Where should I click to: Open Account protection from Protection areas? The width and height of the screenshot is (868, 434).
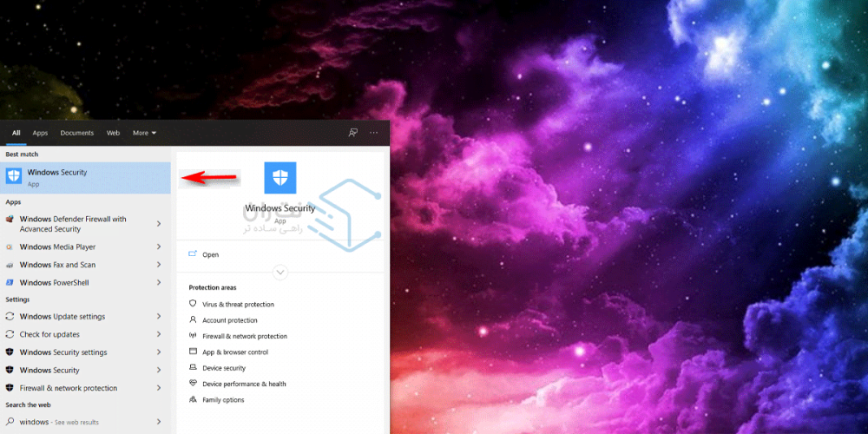pos(228,320)
